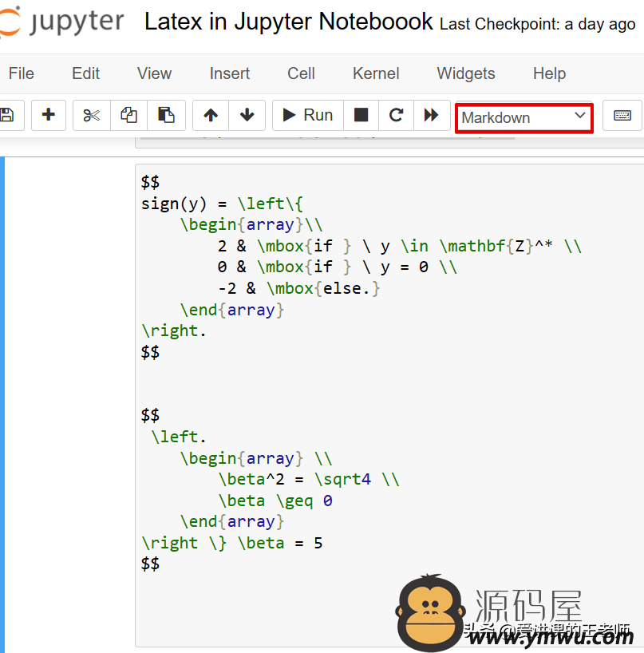Click the line '0 & \mbox{if } \ y = 0 \\'
This screenshot has height=653, width=644.
pos(338,267)
